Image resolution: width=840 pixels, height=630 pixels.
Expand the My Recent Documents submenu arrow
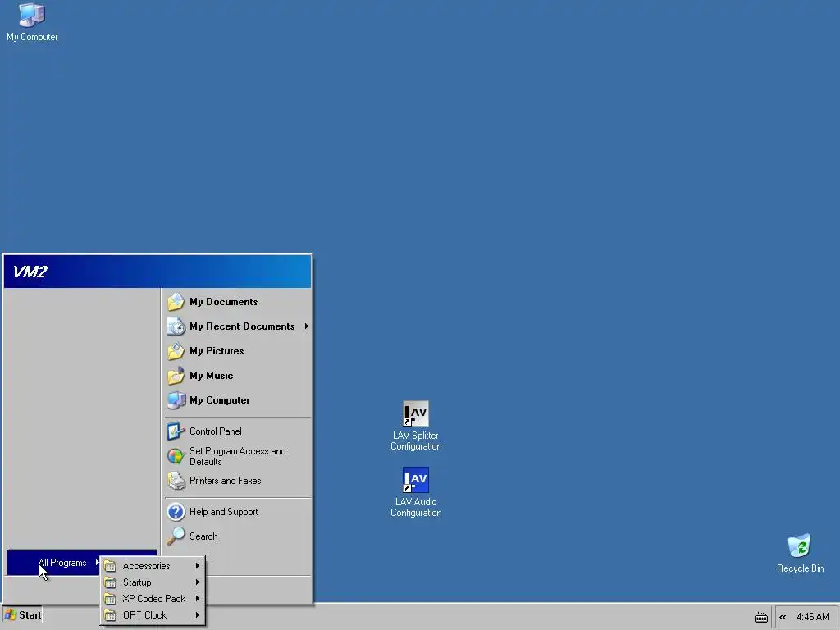(x=307, y=326)
